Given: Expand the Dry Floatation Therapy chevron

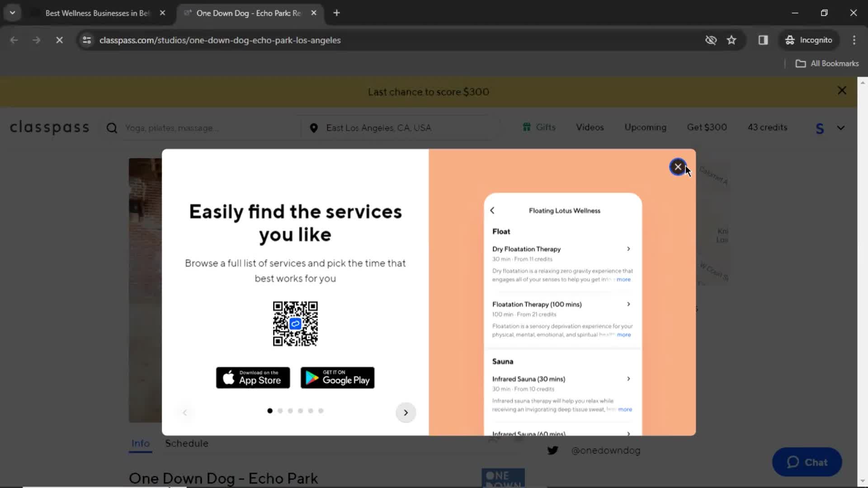Looking at the screenshot, I should (x=628, y=249).
